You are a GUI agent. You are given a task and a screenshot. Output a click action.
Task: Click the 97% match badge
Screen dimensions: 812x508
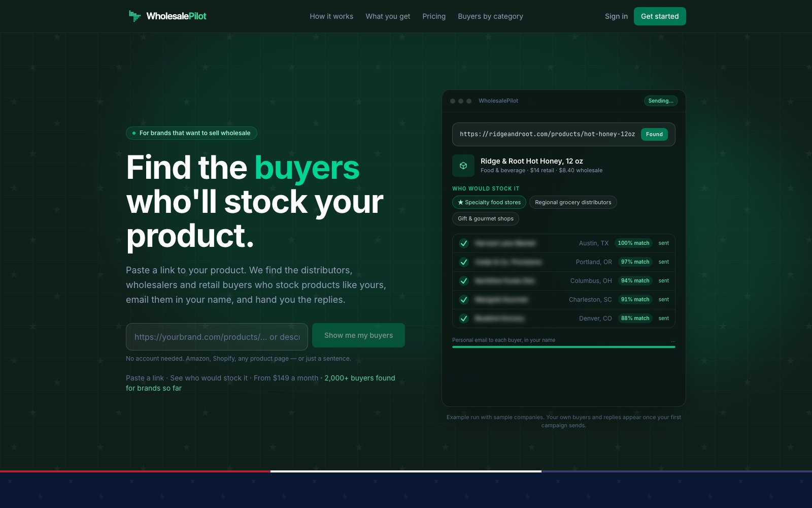(635, 262)
